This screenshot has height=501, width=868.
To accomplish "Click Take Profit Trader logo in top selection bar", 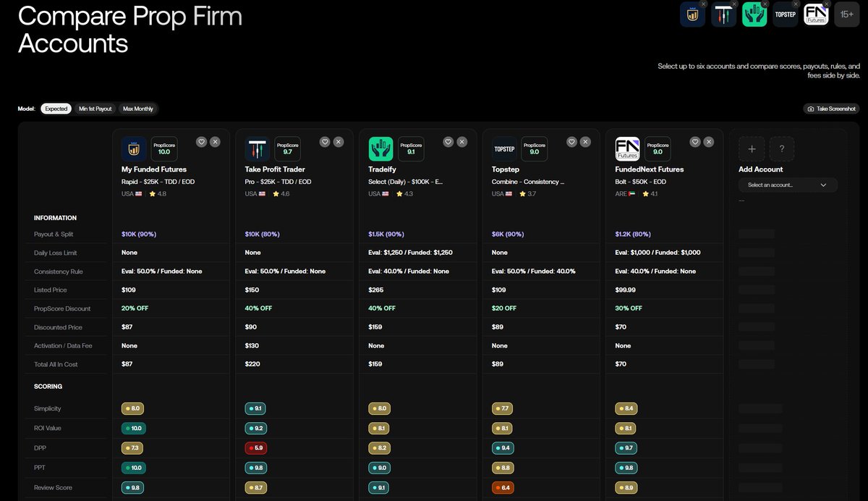I will click(723, 14).
